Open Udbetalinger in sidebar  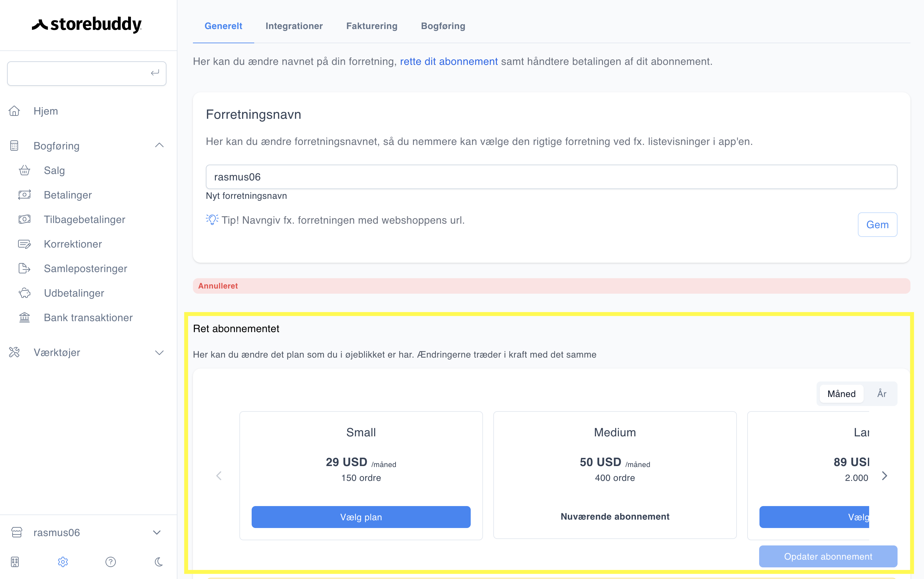coord(74,293)
